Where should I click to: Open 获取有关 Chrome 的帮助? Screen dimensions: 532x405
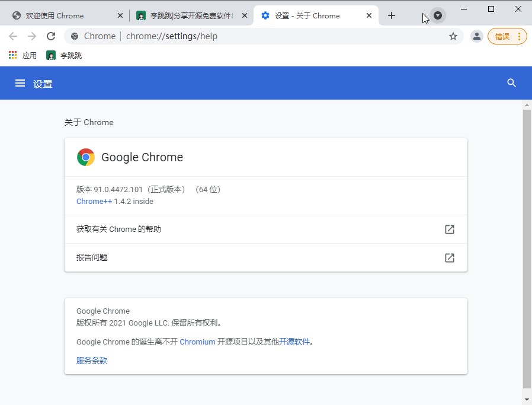pyautogui.click(x=266, y=229)
